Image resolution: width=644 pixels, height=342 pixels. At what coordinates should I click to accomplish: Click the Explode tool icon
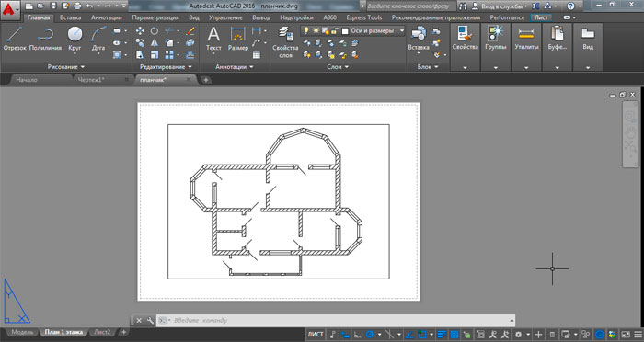pos(190,42)
